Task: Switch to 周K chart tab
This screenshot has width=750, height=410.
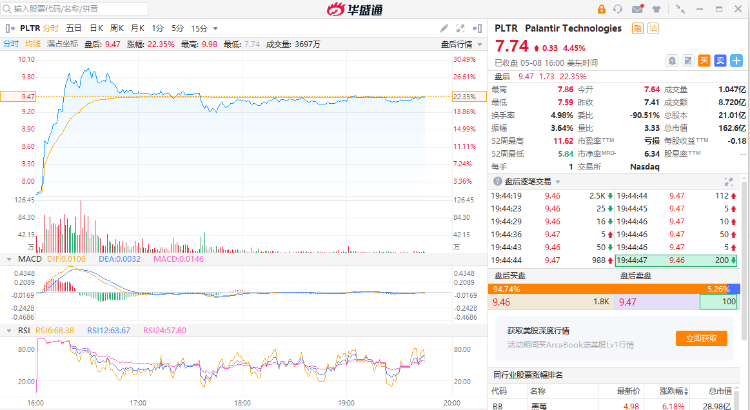Action: (x=117, y=28)
